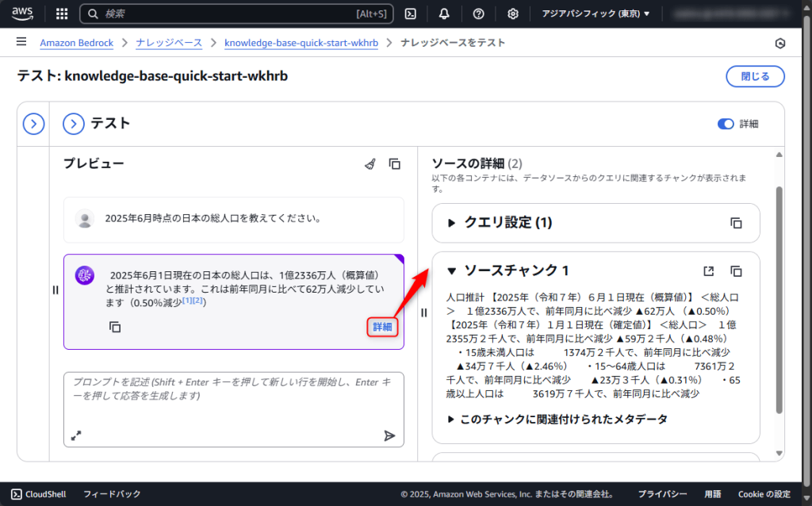The image size is (812, 506).
Task: Click the left pane resize handle
Action: click(56, 290)
